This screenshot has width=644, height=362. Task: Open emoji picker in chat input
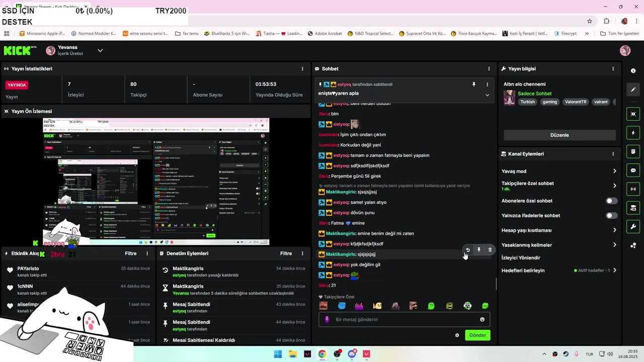[x=482, y=319]
